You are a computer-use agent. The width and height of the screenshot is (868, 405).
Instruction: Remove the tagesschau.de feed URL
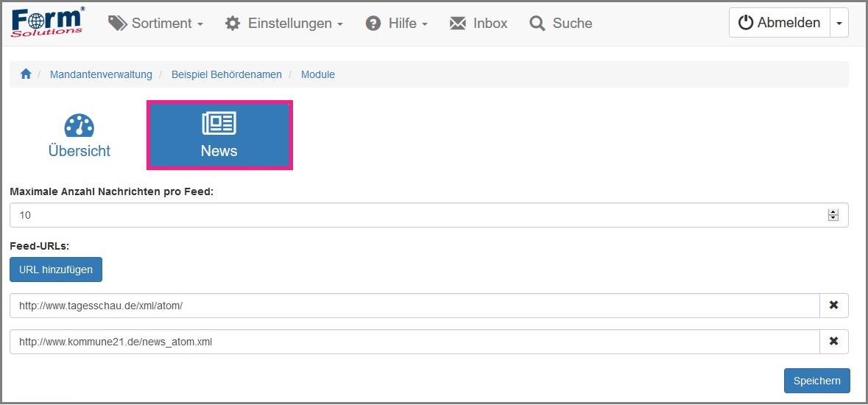pos(833,306)
